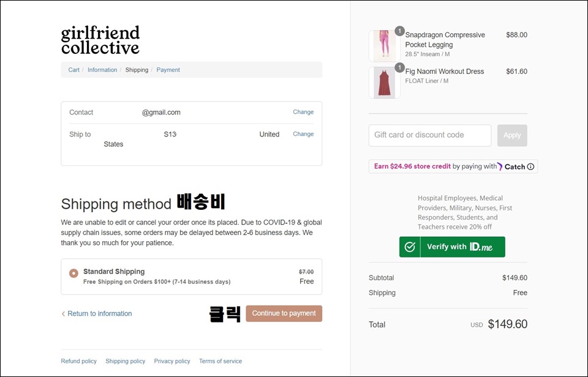Click the @gmail.com contact email text
The image size is (588, 377).
click(x=161, y=113)
